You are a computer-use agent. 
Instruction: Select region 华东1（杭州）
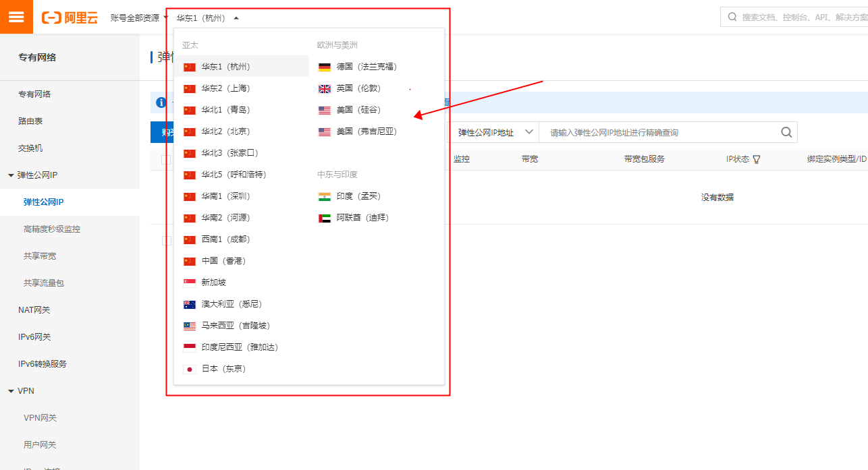point(242,67)
